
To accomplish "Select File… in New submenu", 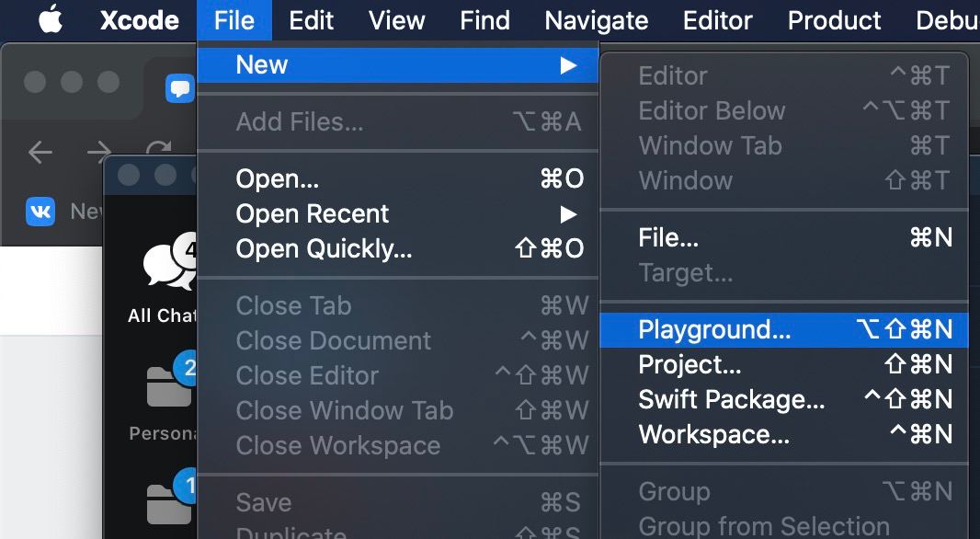I will 784,237.
